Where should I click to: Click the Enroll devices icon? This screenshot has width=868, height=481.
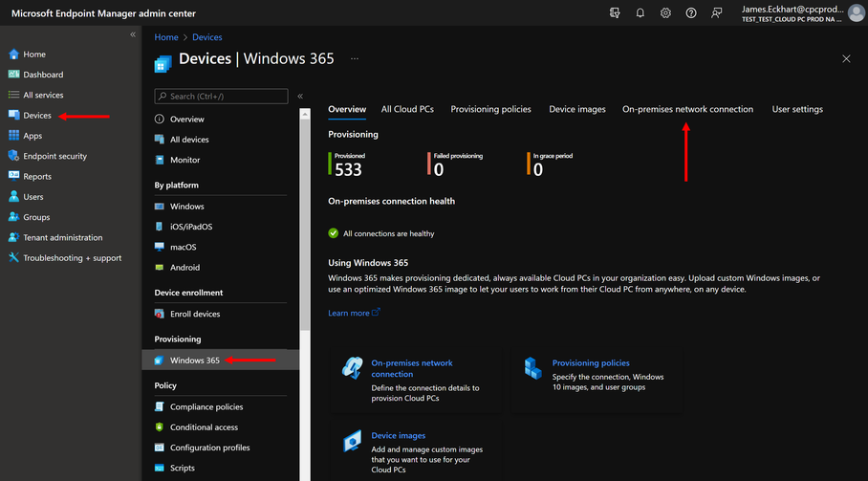click(160, 314)
